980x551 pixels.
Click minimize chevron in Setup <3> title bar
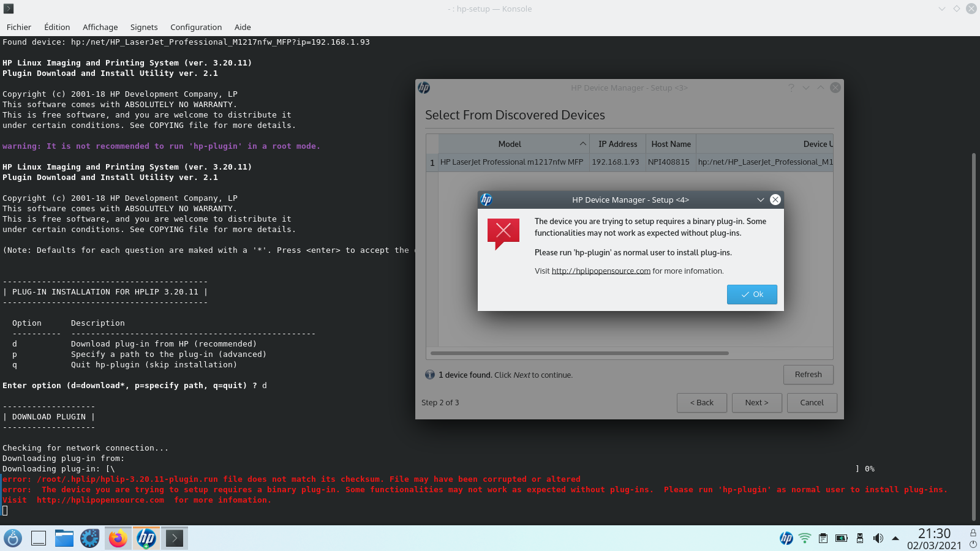(805, 88)
